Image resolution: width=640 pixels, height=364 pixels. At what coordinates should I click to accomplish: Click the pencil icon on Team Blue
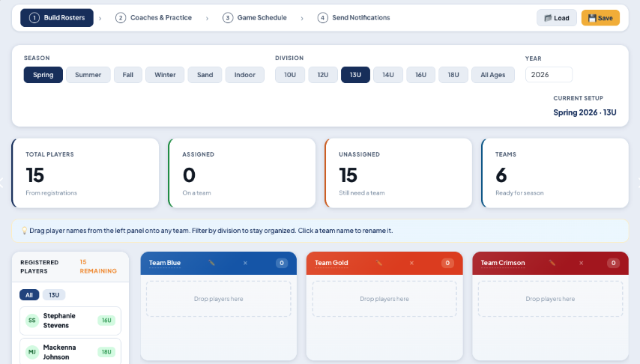211,263
